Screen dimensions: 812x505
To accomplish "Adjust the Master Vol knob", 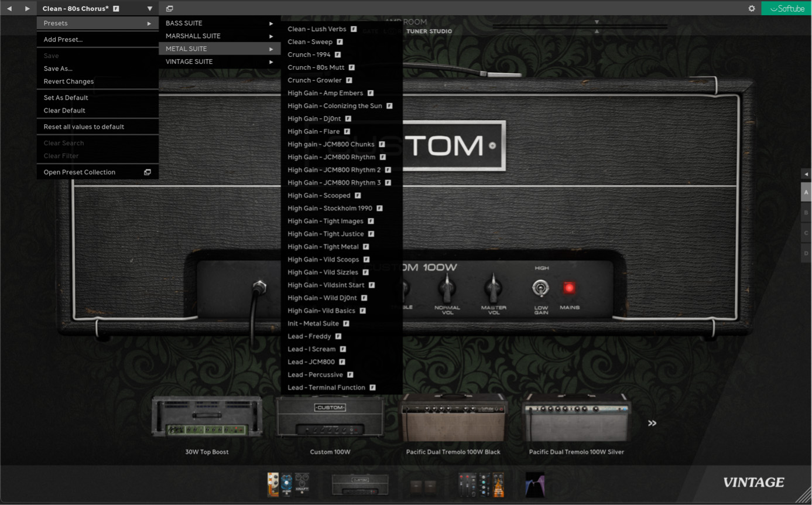I will click(x=494, y=288).
